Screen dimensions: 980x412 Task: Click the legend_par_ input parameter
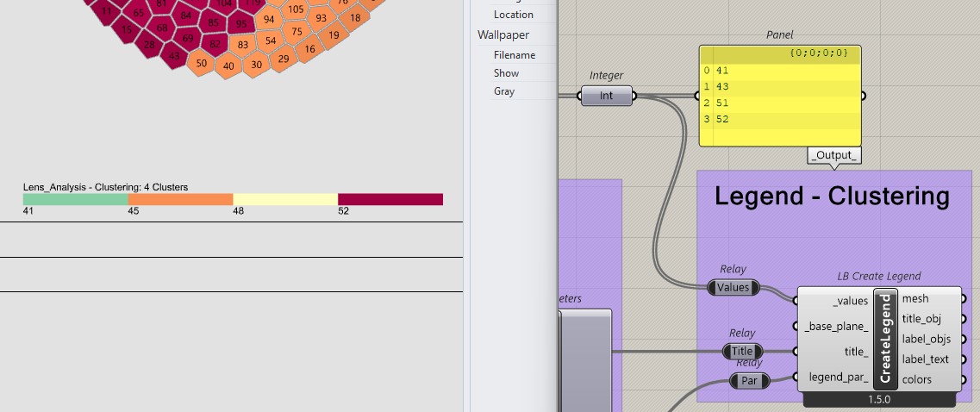[x=838, y=377]
